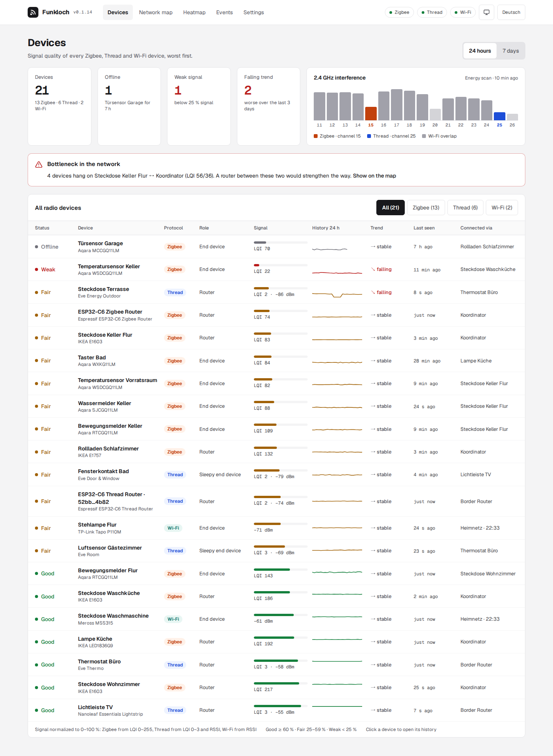Click the orange channel 15 interference bar

[x=371, y=113]
